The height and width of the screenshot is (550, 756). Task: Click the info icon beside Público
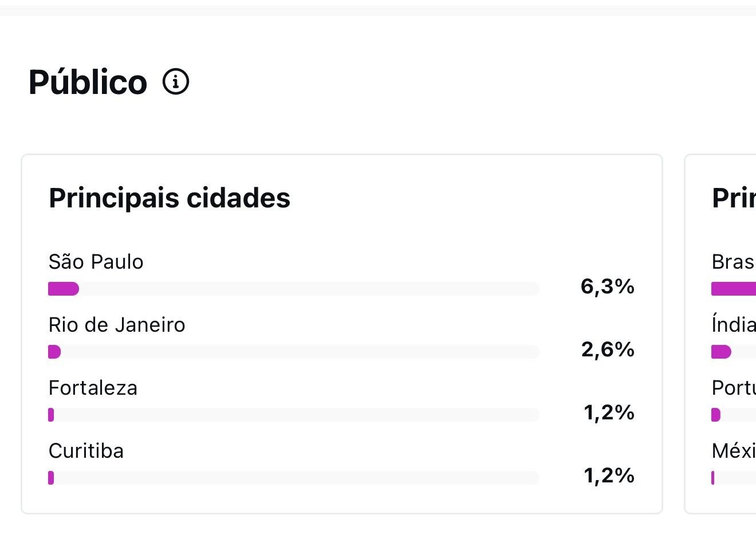176,82
